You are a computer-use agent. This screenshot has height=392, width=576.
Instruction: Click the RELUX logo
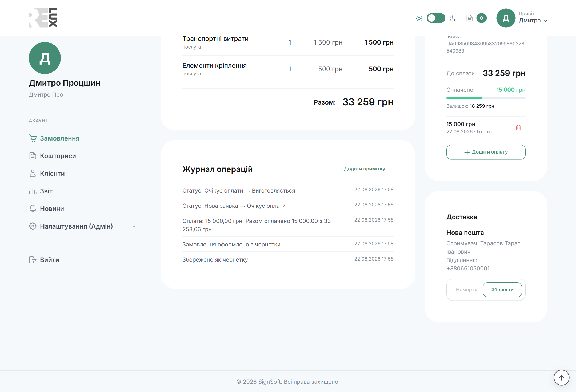[x=43, y=18]
